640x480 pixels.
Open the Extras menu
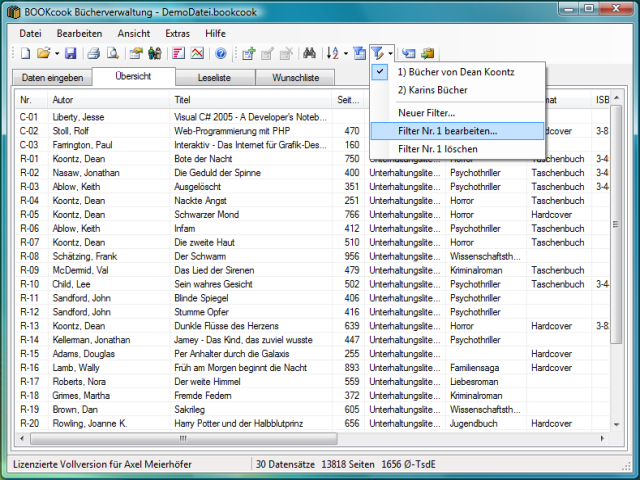coord(177,33)
